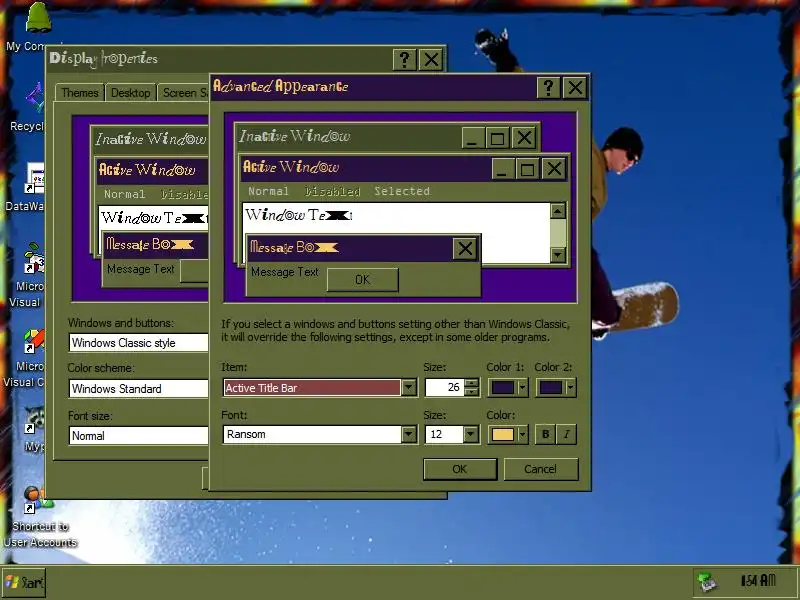Image resolution: width=800 pixels, height=600 pixels.
Task: Click the help button in Display Properties
Action: (405, 60)
